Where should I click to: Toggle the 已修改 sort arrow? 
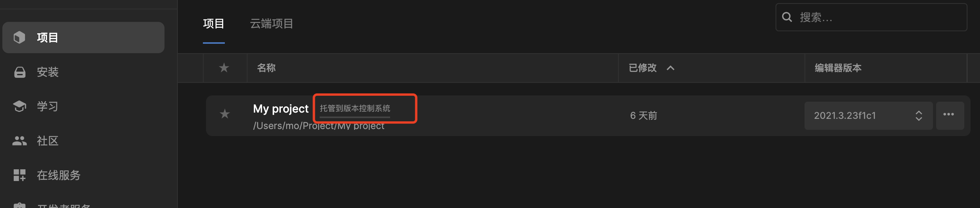pyautogui.click(x=671, y=68)
